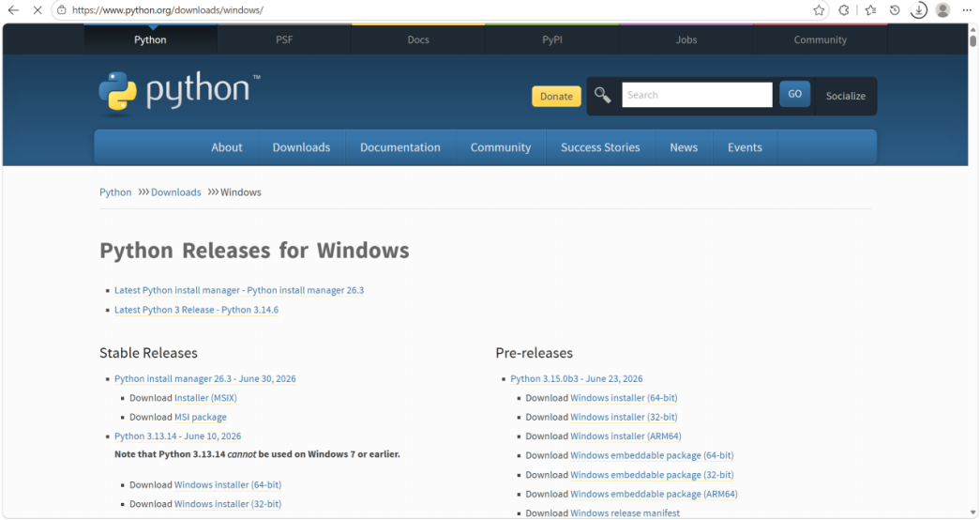
Task: Go back using the browser back arrow
Action: 13,10
